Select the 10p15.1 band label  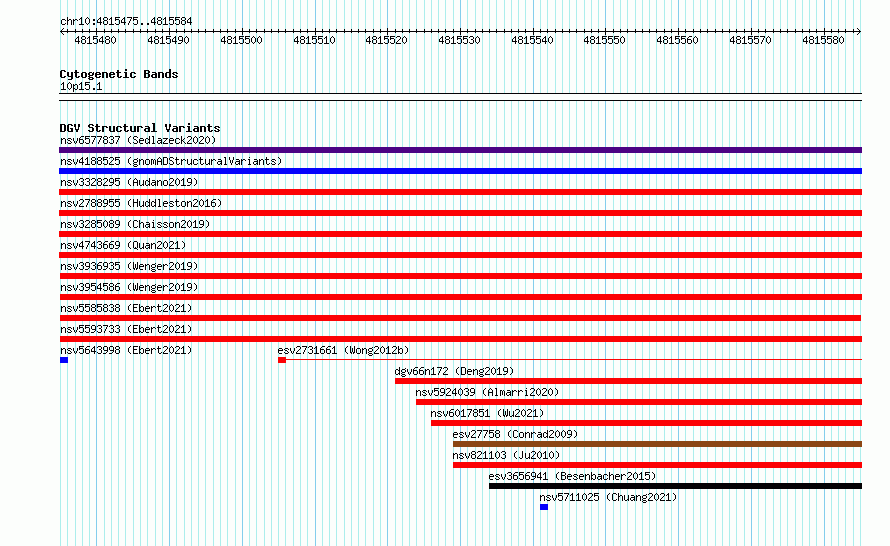81,87
